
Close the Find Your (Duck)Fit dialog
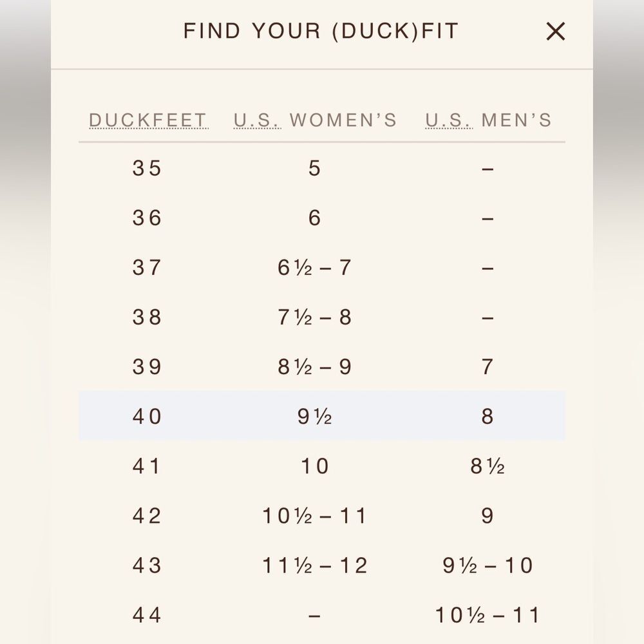(x=555, y=31)
